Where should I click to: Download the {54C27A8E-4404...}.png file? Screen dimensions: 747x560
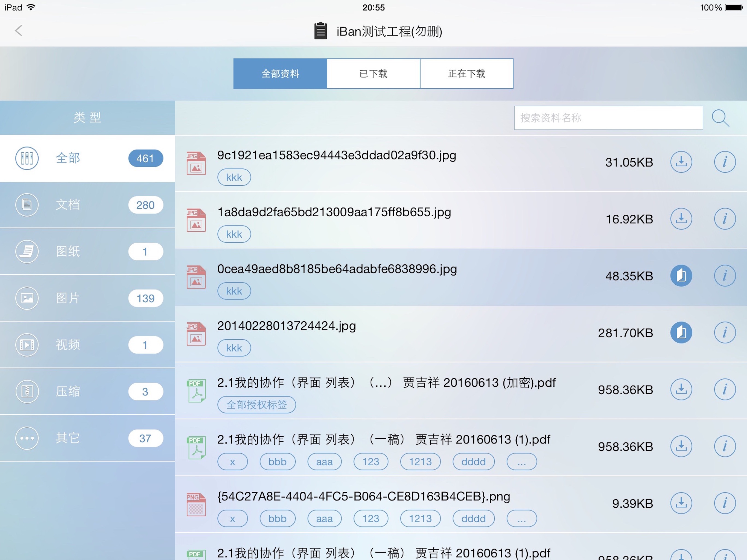(x=681, y=503)
